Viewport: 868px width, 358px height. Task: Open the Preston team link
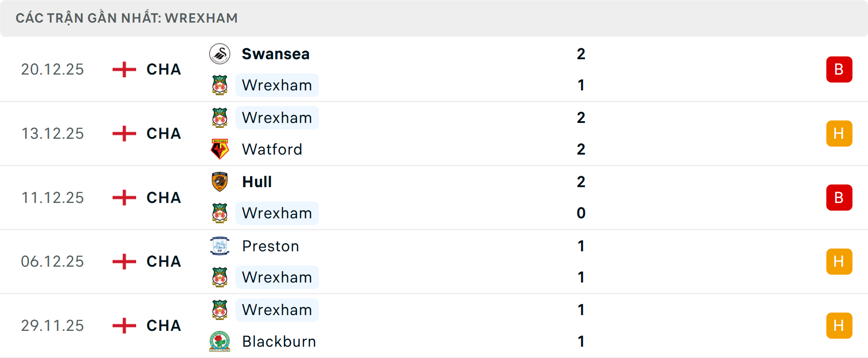(x=270, y=246)
